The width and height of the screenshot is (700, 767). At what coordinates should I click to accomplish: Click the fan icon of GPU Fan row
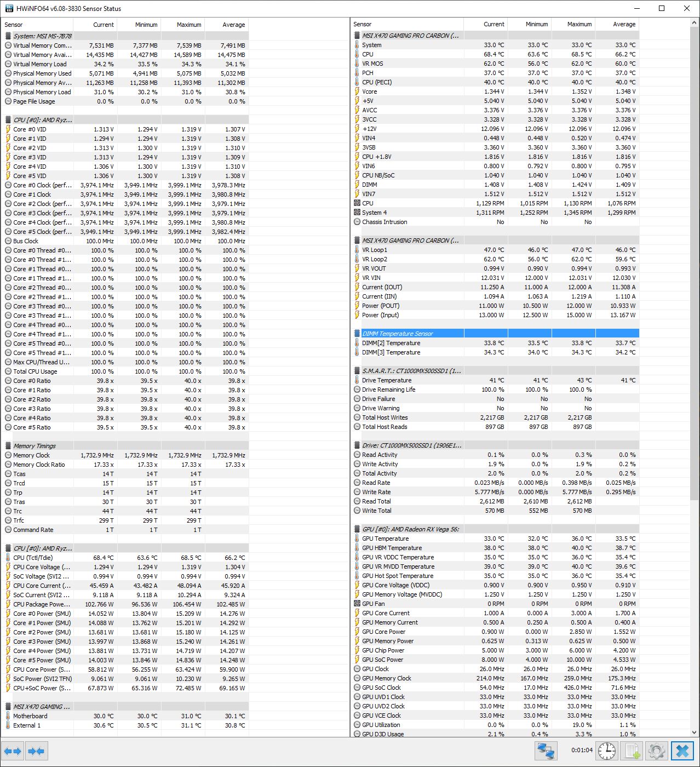click(357, 604)
